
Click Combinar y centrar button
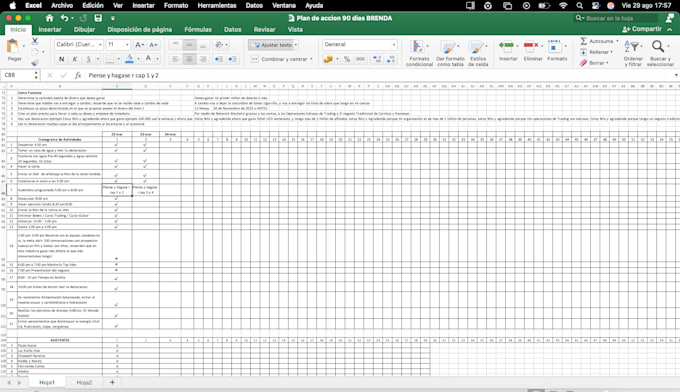click(280, 59)
